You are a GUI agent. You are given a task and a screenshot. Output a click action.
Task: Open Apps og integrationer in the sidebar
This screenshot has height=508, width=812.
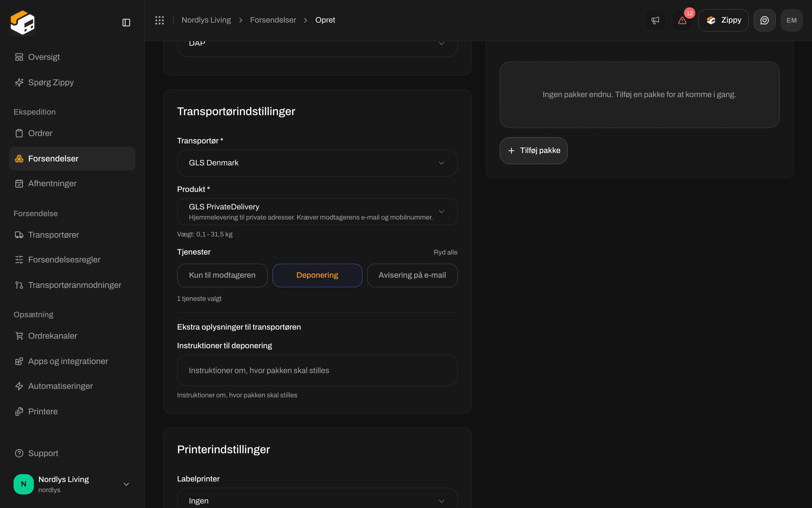click(x=72, y=361)
